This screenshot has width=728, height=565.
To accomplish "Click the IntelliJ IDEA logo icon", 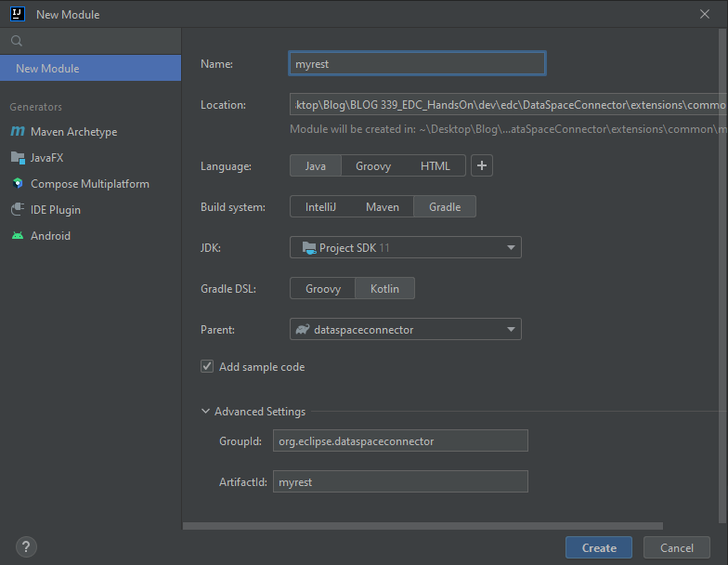I will (x=18, y=14).
